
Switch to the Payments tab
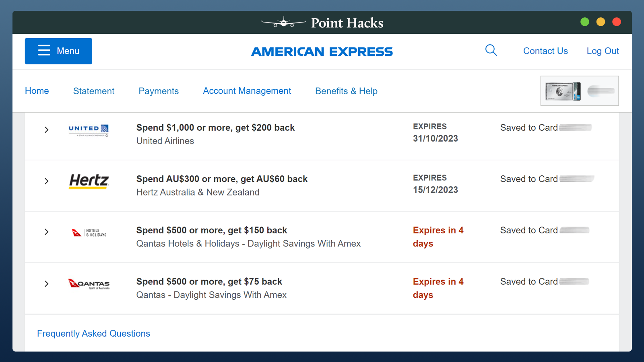click(159, 91)
